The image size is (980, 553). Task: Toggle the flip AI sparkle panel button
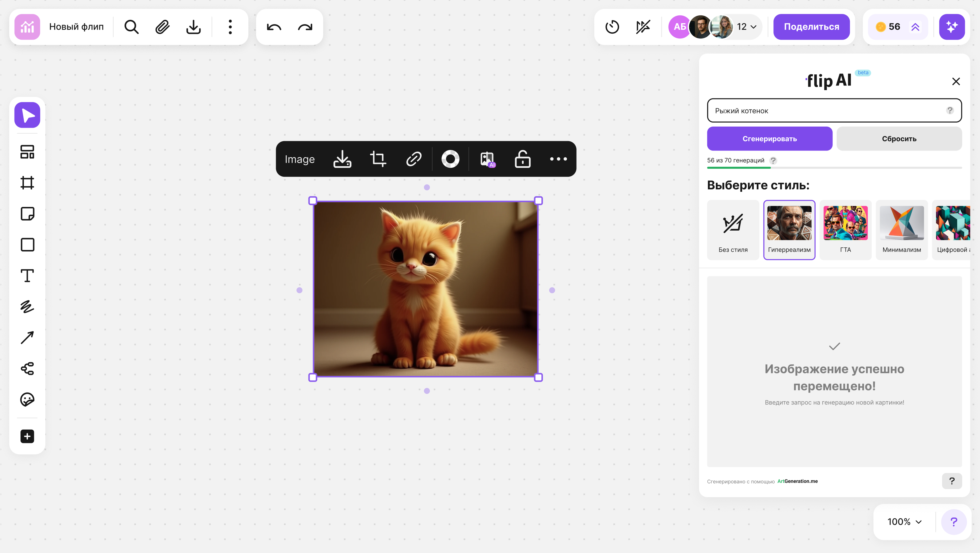[952, 27]
